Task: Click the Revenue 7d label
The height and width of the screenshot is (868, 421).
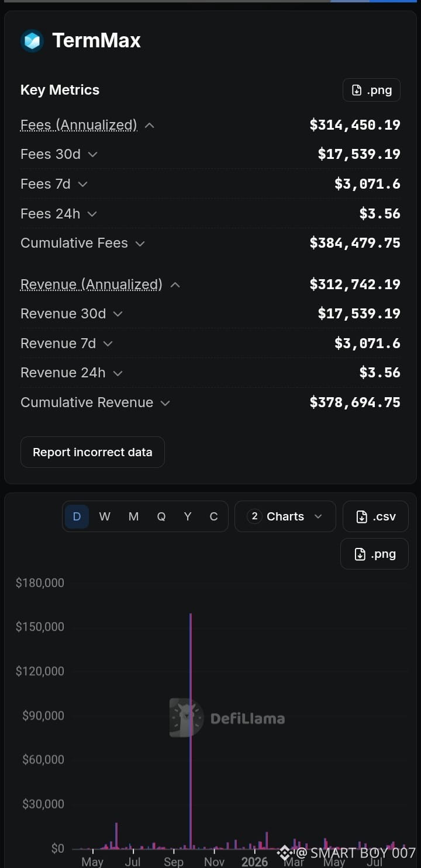Action: 58,343
